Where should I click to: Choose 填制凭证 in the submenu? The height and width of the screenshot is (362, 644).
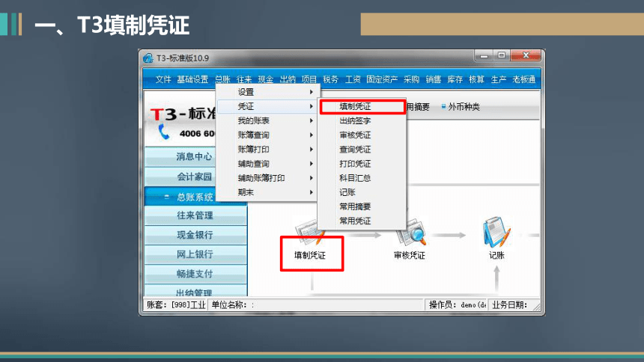(x=362, y=107)
